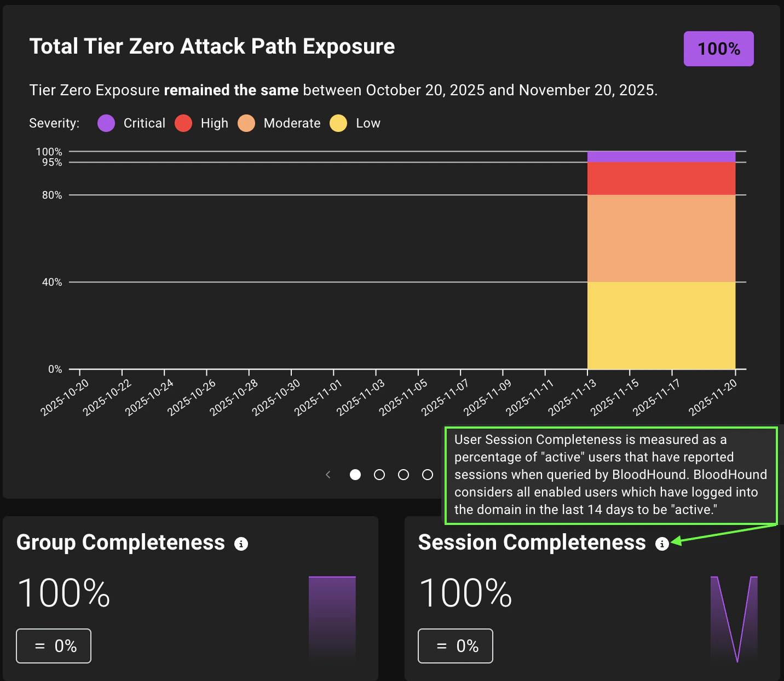
Task: Click the Group Completeness sparkline chart
Action: point(332,619)
